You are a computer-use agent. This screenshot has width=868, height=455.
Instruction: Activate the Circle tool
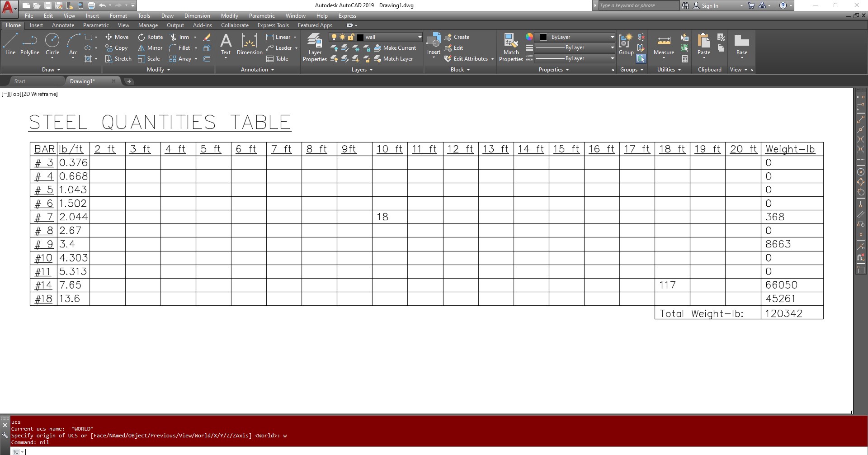pos(52,44)
